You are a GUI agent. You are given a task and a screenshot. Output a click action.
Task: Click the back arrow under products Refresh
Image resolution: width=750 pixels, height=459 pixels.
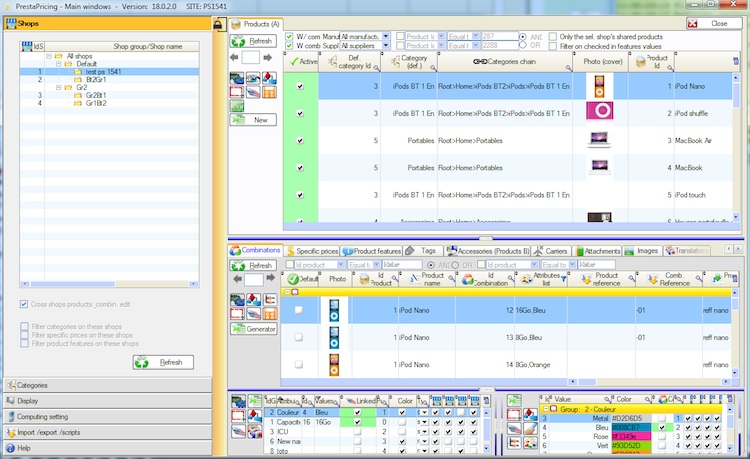pos(236,59)
